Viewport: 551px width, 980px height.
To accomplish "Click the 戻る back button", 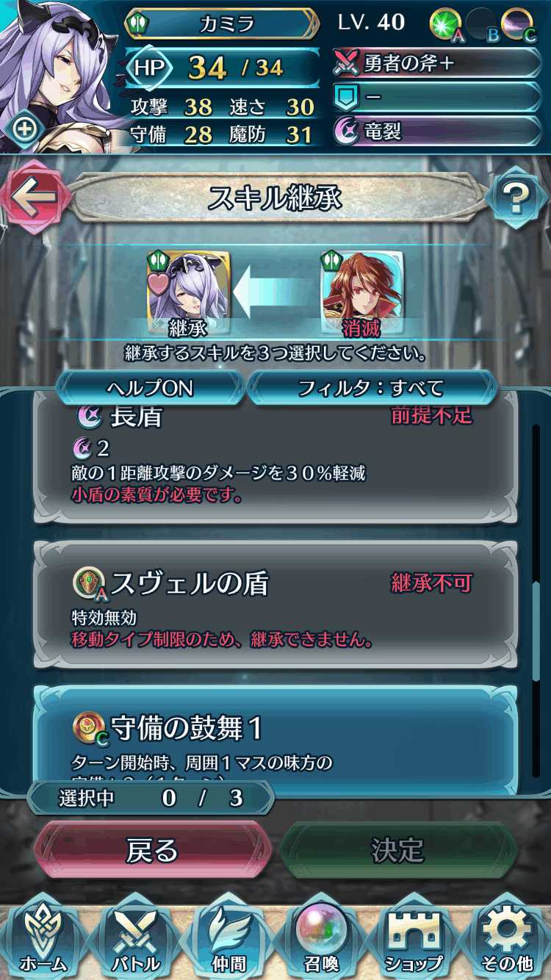I will pos(153,850).
